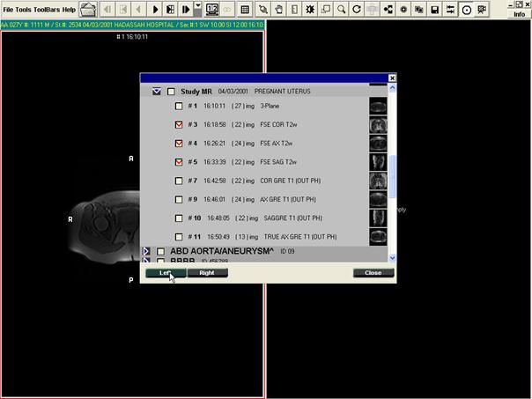Click the 'FSE SAG T2w' series label
Screen dimensions: 532x399
tap(278, 162)
